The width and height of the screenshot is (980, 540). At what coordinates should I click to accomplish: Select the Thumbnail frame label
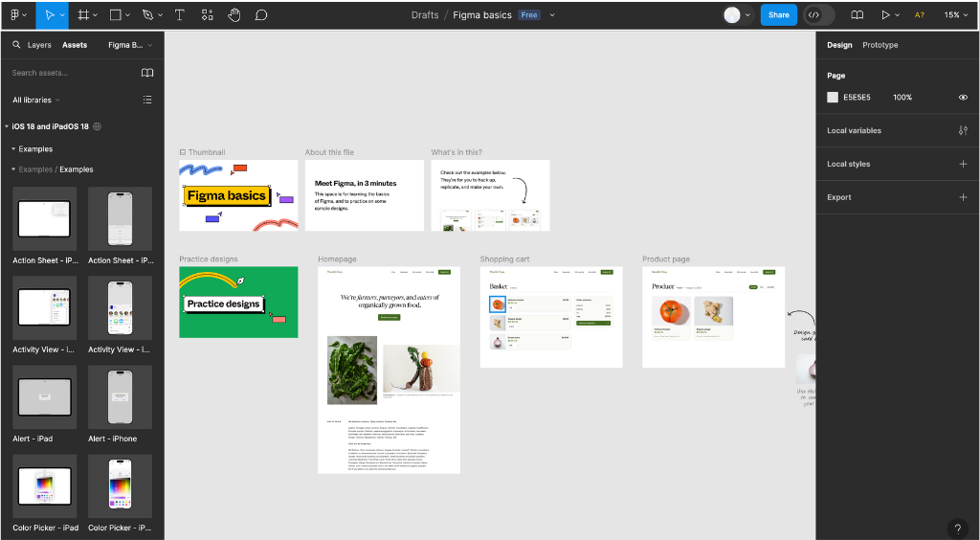click(x=207, y=152)
